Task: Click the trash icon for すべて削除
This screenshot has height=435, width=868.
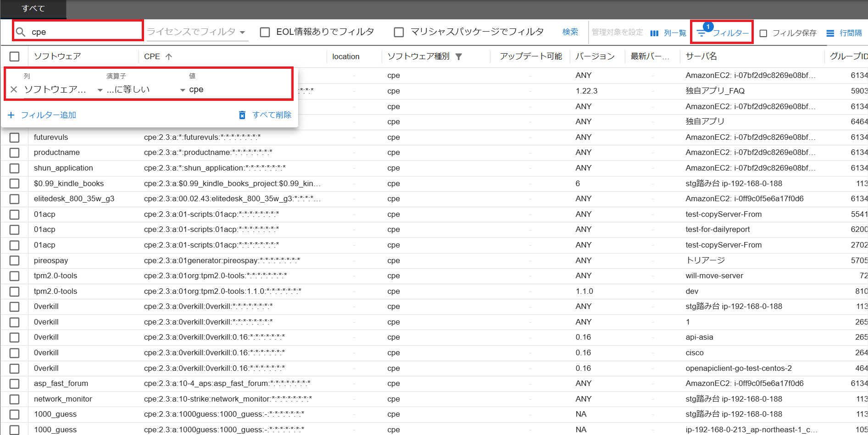Action: (x=242, y=115)
